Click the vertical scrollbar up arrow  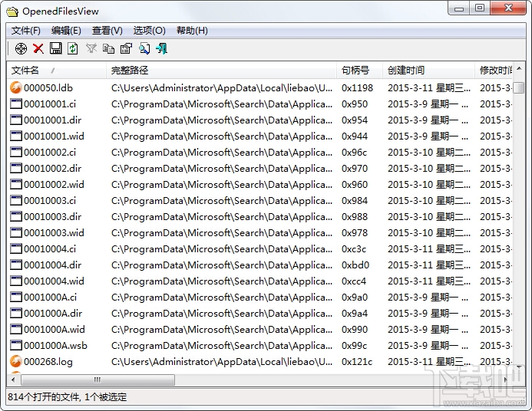pyautogui.click(x=519, y=69)
